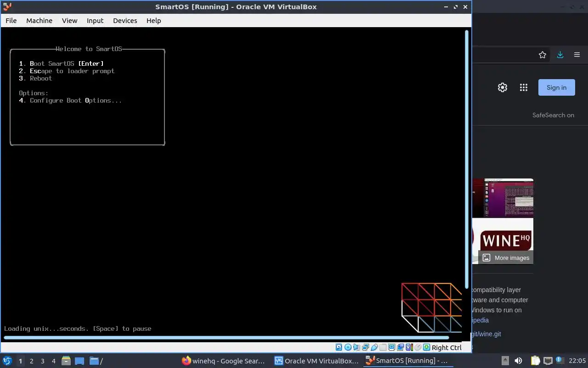Close the SmartOS VirtualBox window

[465, 7]
